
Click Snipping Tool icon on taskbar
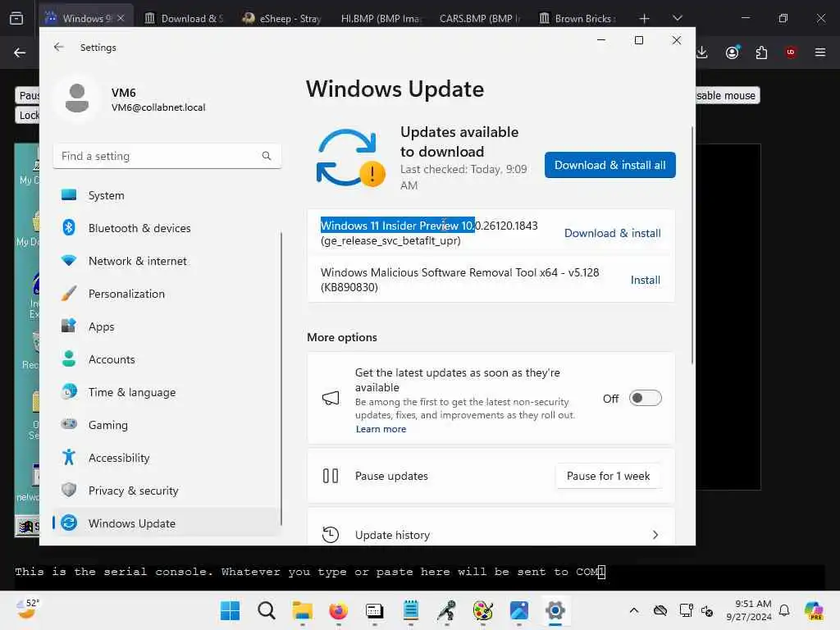pos(447,610)
